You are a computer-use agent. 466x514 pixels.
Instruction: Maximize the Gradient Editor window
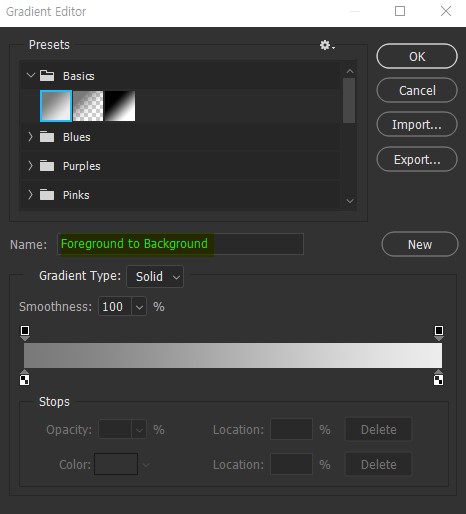400,11
